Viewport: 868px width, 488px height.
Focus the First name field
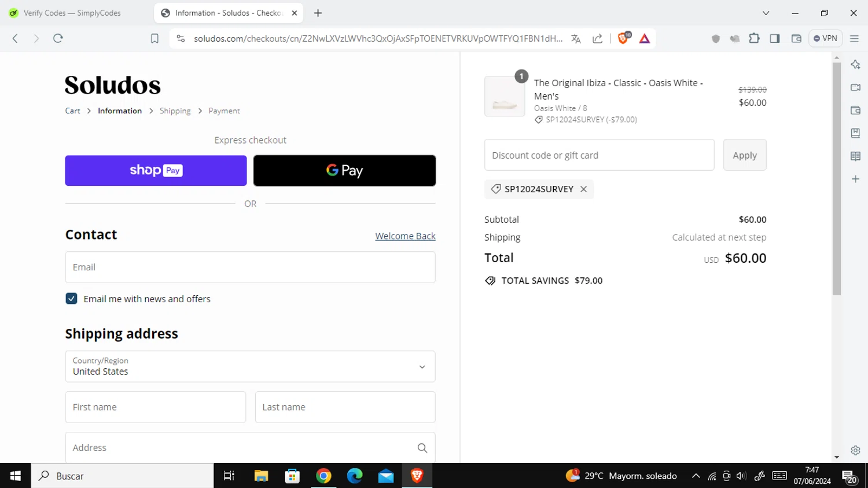155,407
